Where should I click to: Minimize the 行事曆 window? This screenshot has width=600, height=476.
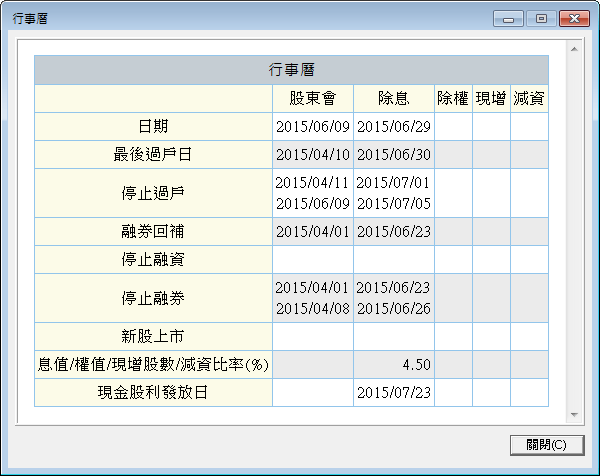tap(511, 18)
